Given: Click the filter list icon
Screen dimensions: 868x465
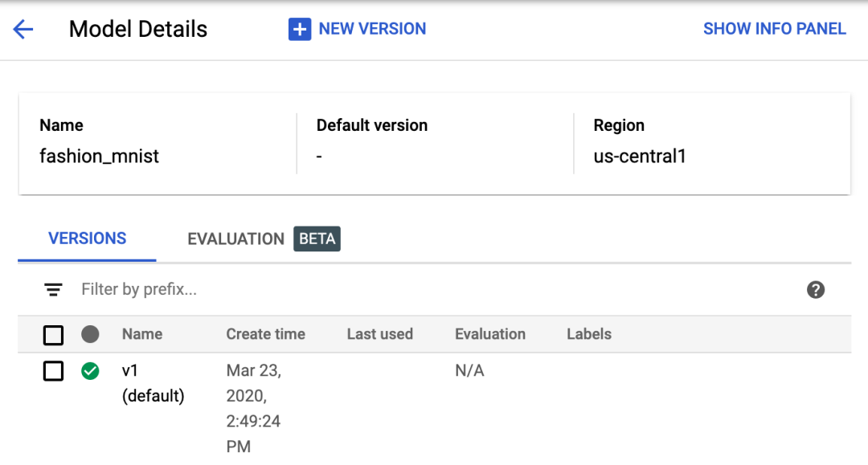Looking at the screenshot, I should click(x=53, y=290).
